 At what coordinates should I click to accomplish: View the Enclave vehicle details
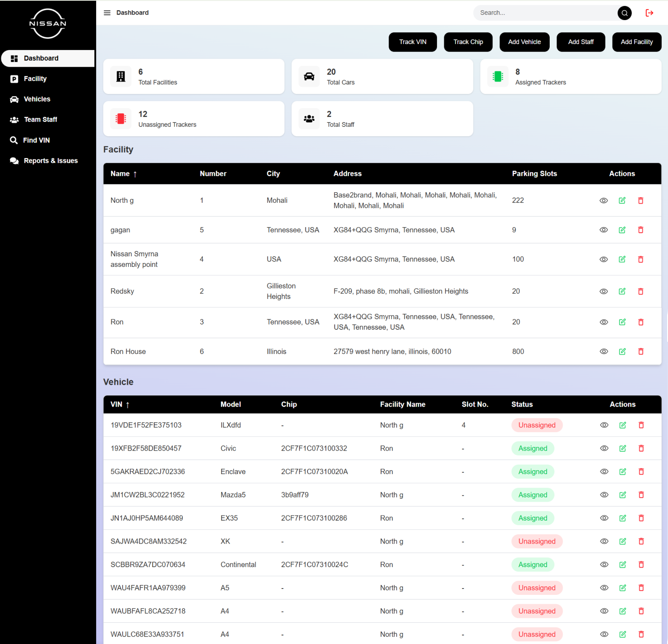604,471
